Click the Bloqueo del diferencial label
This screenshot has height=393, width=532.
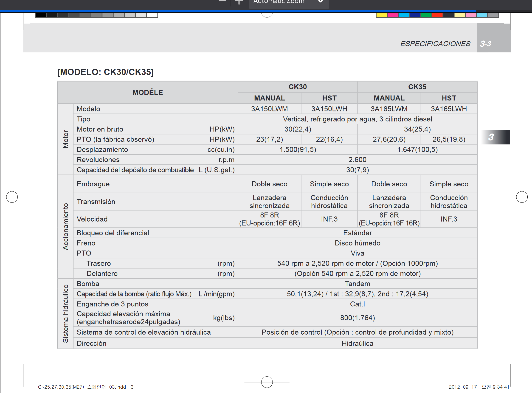pos(113,233)
